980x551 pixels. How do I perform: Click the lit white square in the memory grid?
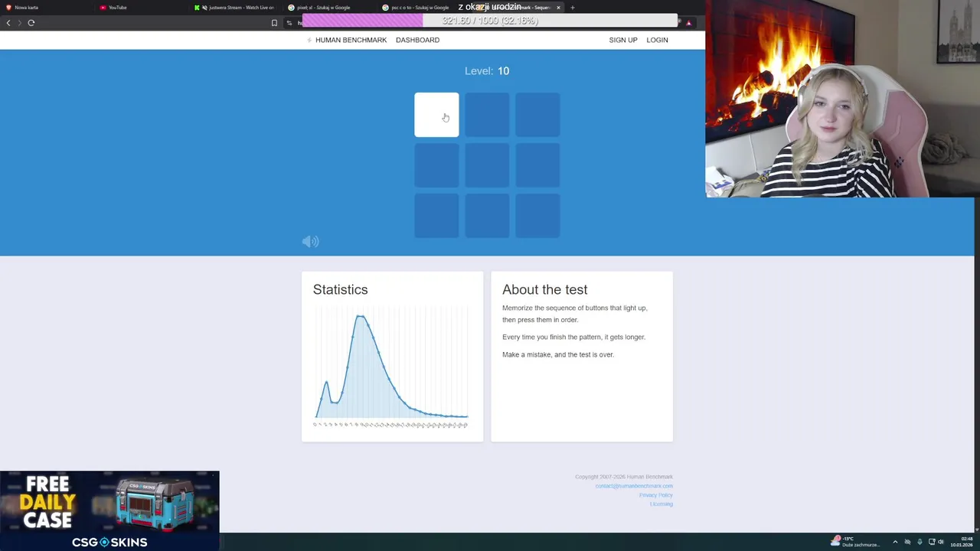pos(436,115)
